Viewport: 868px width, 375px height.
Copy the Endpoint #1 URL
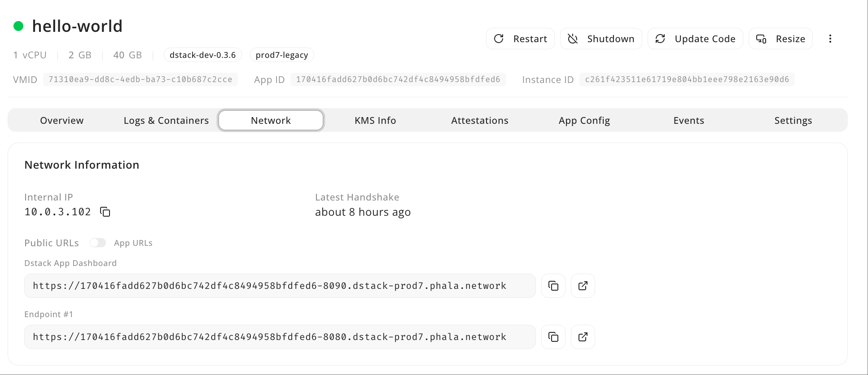(553, 337)
